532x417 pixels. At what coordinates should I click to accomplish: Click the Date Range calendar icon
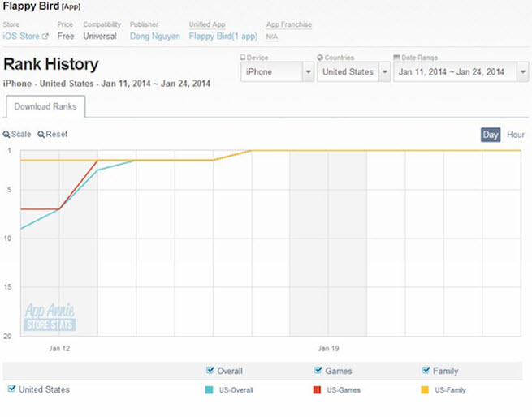396,58
